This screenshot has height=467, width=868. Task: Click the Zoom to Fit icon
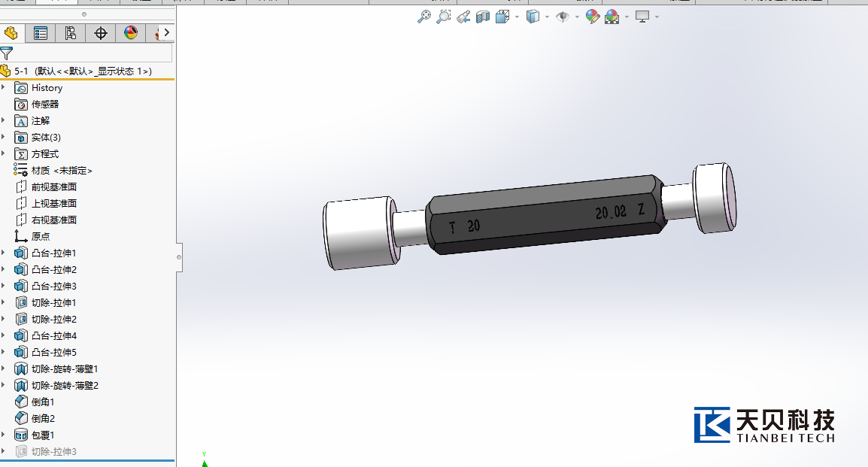point(424,17)
